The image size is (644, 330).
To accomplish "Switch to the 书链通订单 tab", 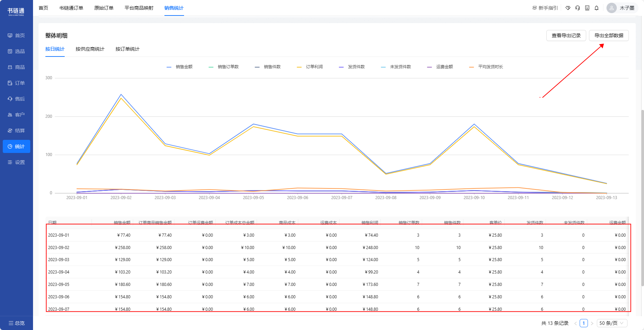I will [71, 8].
